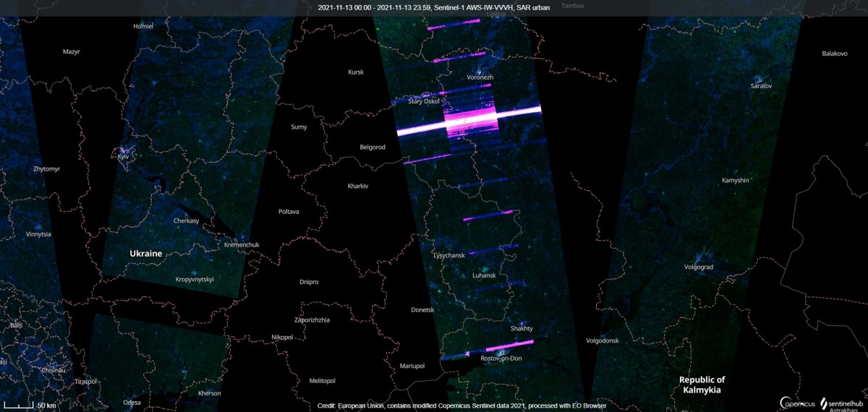Select the Rostov-on-Don label
868x412 pixels.
[x=501, y=359]
